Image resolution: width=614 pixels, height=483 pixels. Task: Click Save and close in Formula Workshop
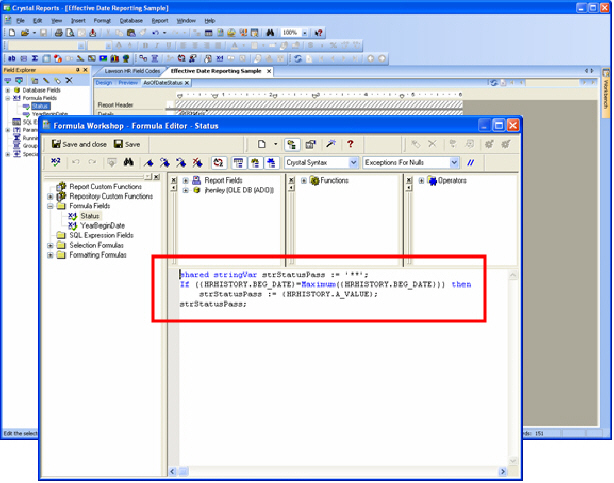(x=79, y=144)
